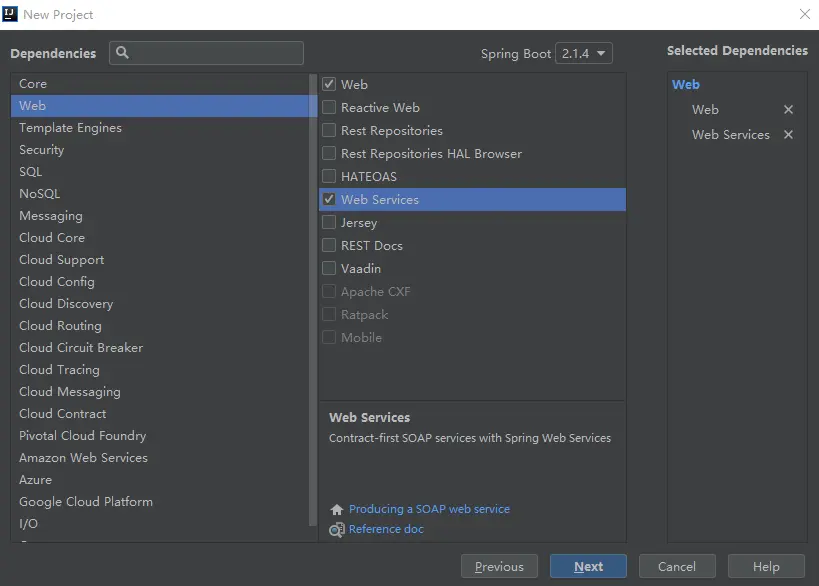Open the Producing a SOAP web service link
Image resolution: width=819 pixels, height=586 pixels.
(x=429, y=509)
